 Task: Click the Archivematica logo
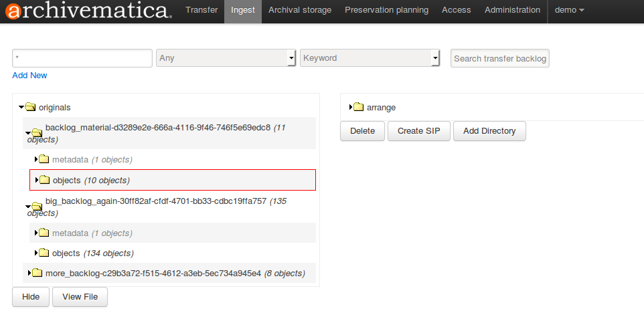(86, 11)
